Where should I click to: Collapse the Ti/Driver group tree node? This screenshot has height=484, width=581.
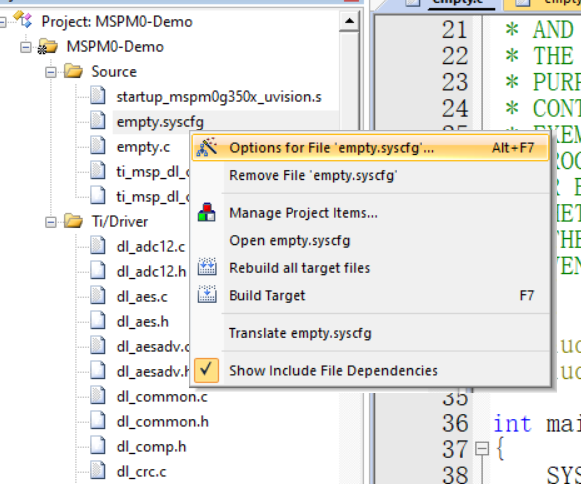(x=50, y=222)
